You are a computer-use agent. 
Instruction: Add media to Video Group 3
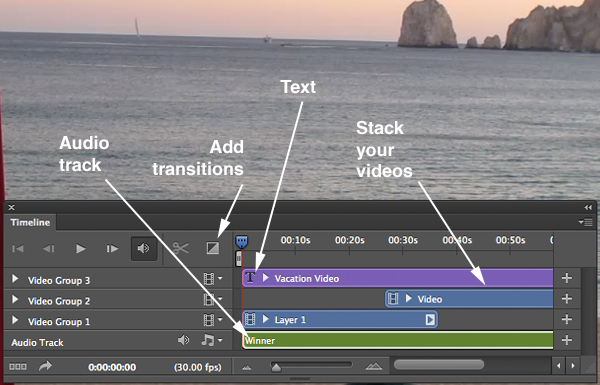point(567,278)
